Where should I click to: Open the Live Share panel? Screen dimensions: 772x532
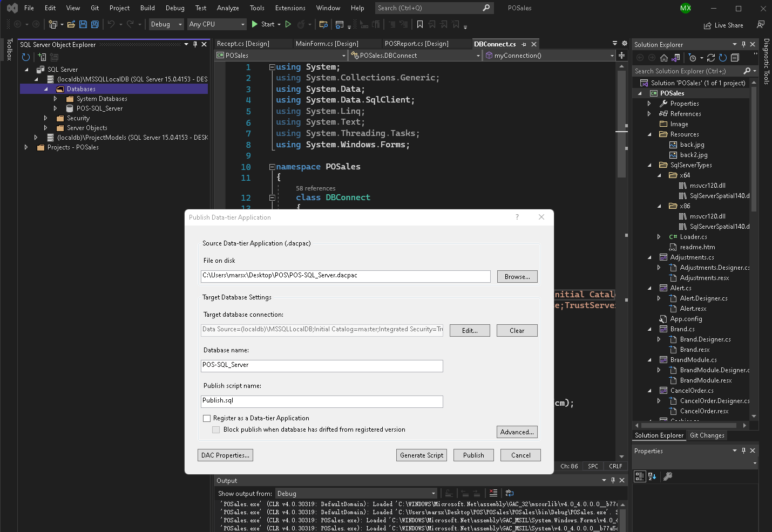(x=723, y=25)
